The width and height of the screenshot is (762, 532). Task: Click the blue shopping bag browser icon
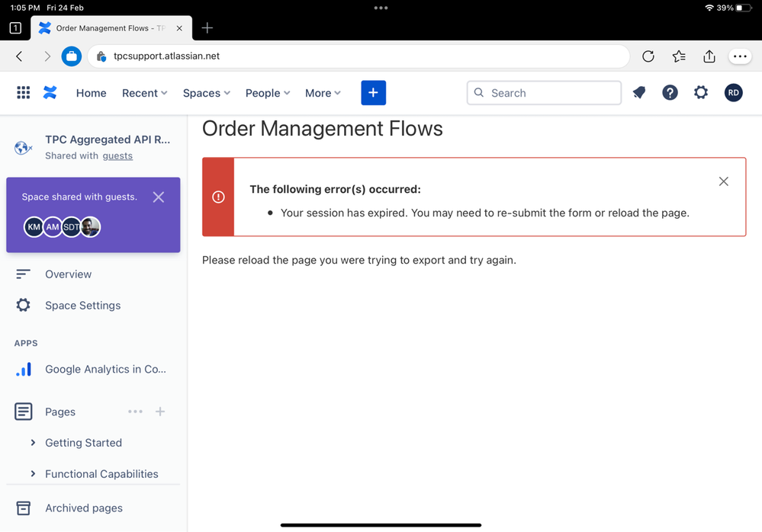click(72, 56)
